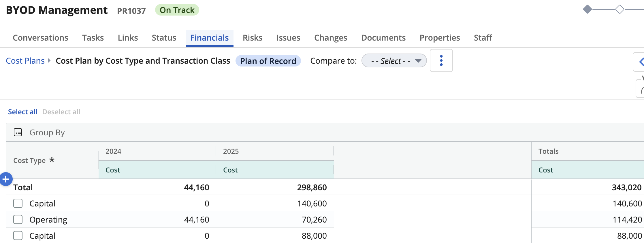This screenshot has height=243, width=644.
Task: Click the three-dot more options menu
Action: 441,60
